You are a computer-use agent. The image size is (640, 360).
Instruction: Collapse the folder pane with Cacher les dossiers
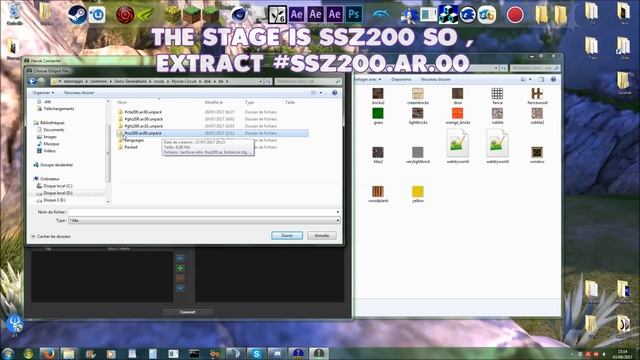click(x=51, y=236)
